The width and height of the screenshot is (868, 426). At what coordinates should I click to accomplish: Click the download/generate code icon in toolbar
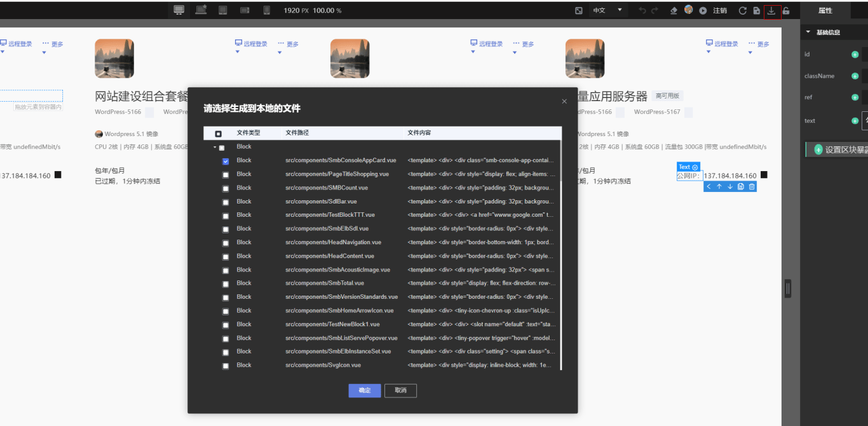[x=771, y=11]
